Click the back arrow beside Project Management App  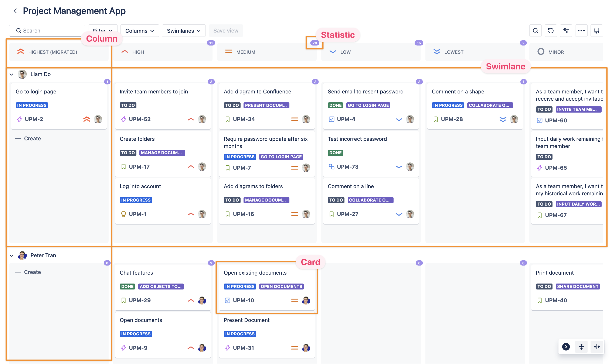click(x=15, y=11)
